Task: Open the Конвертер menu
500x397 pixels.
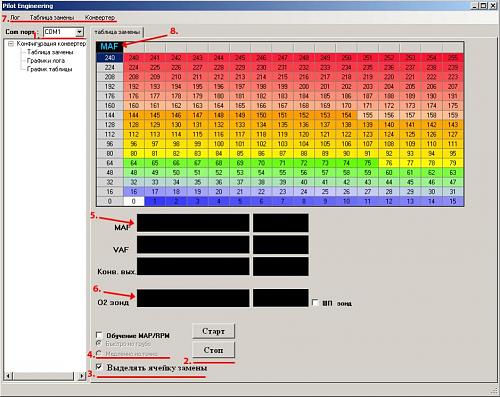Action: (x=100, y=17)
